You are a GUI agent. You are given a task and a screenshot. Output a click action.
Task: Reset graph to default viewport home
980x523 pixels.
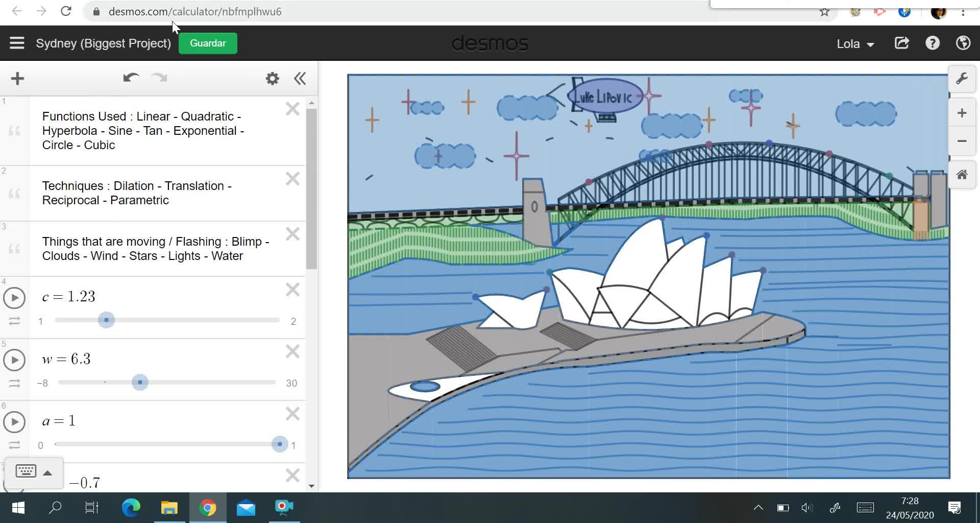(x=962, y=175)
